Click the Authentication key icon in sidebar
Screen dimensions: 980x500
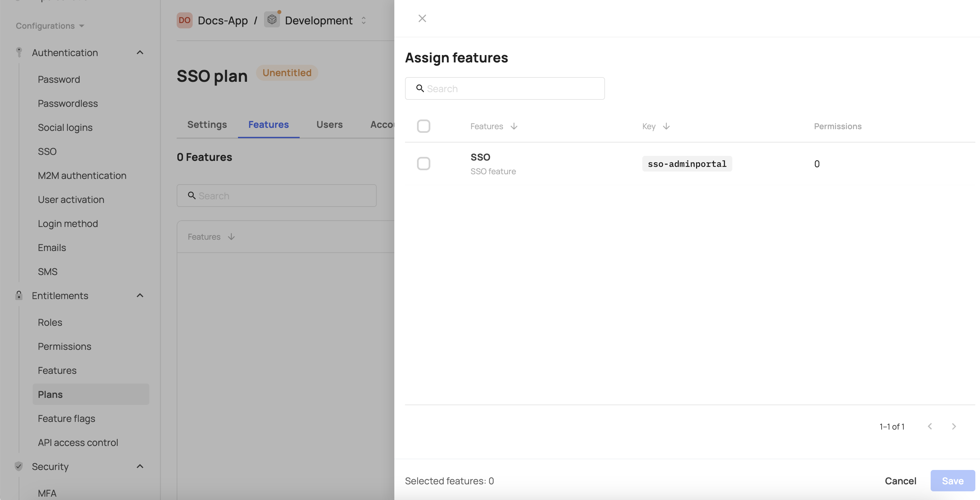coord(19,52)
